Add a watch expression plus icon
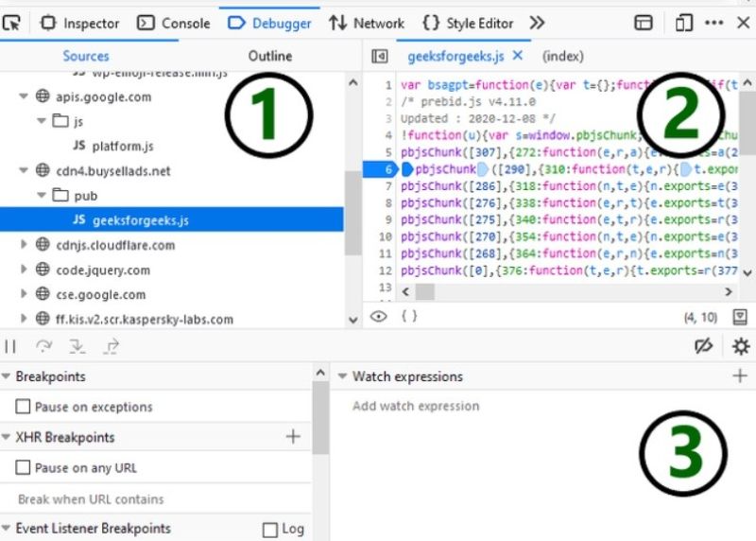The height and width of the screenshot is (541, 756). pyautogui.click(x=740, y=375)
